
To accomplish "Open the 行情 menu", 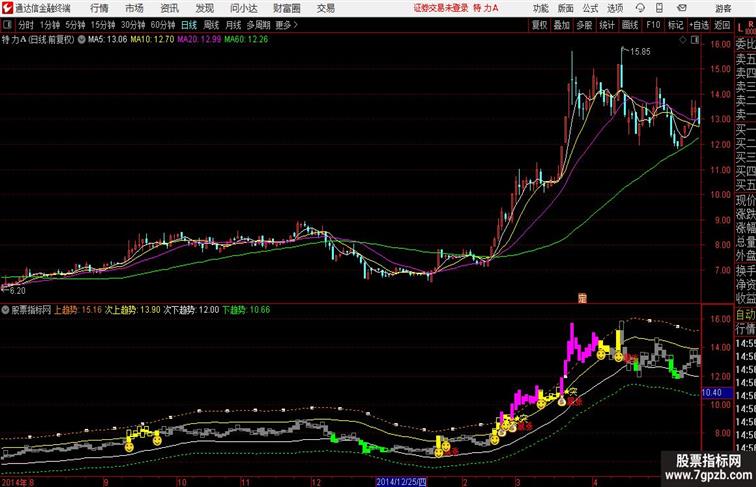I will [x=99, y=8].
